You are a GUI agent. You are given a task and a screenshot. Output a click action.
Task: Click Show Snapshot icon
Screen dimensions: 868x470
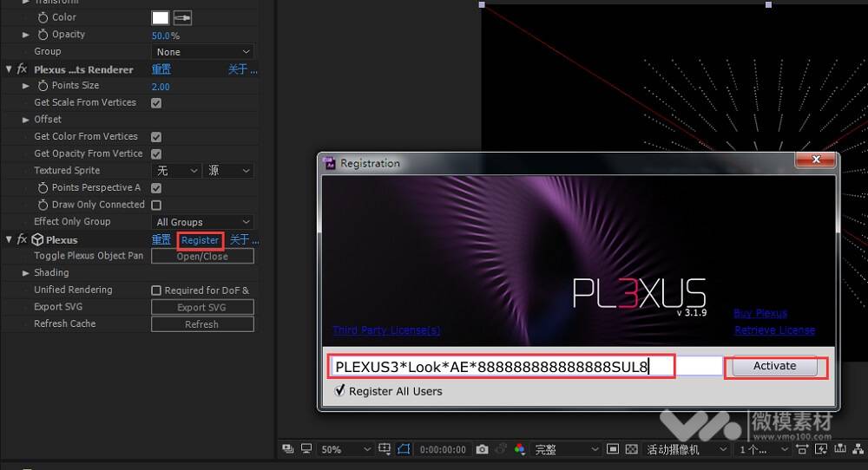501,449
